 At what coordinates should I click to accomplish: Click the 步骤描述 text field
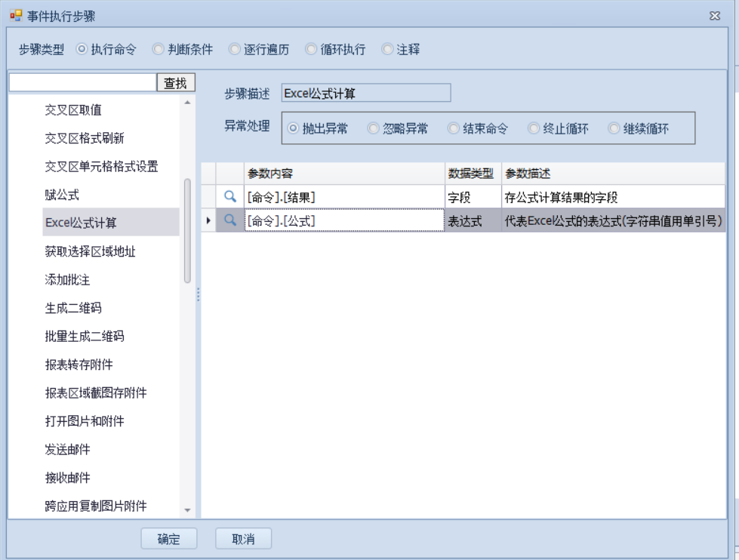click(x=365, y=93)
